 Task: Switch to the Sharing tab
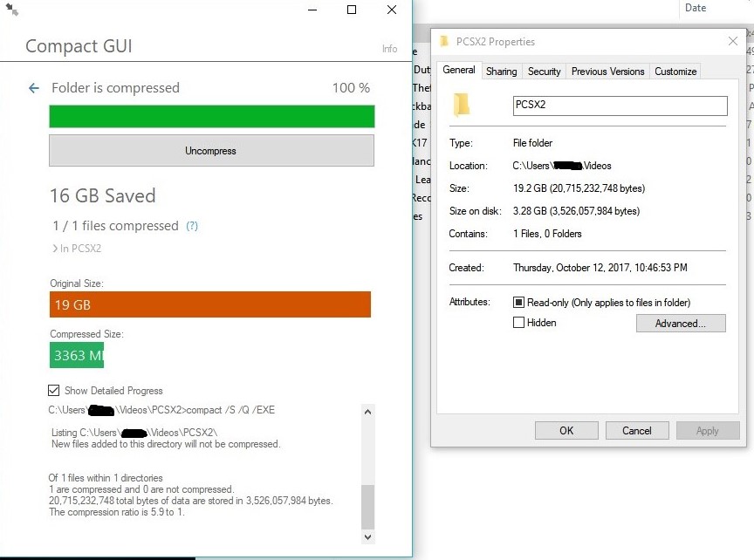[x=502, y=71]
